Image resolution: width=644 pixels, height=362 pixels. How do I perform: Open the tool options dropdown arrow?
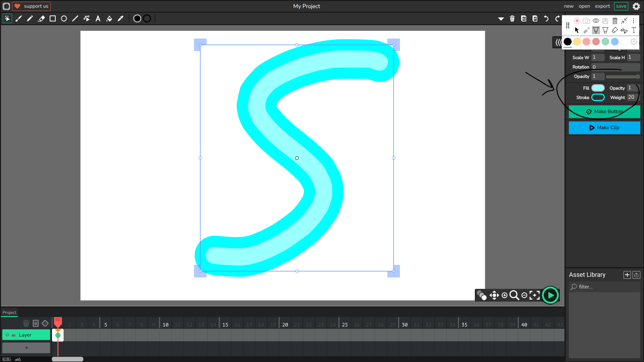tap(501, 19)
